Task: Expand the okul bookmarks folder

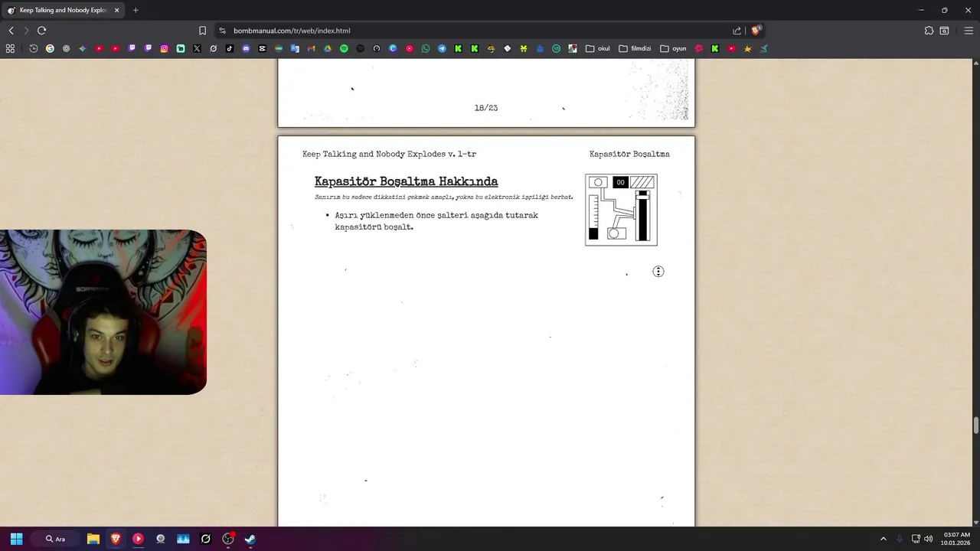Action: pos(598,48)
